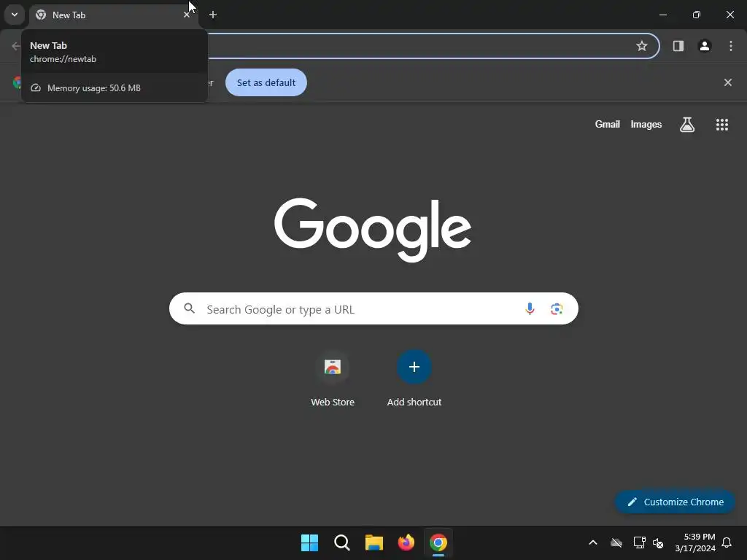Restore down the Chrome window
Viewport: 747px width, 560px height.
click(x=697, y=15)
